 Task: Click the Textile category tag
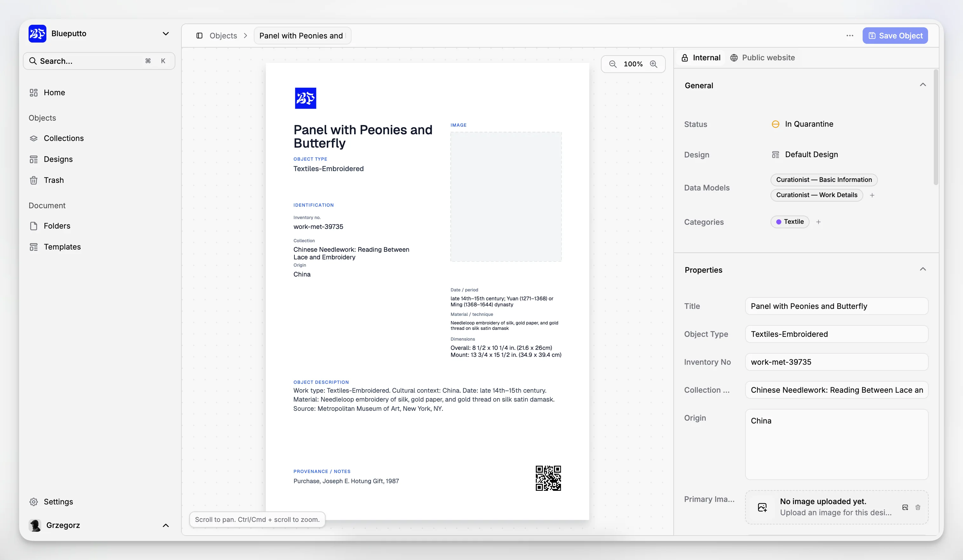click(790, 222)
